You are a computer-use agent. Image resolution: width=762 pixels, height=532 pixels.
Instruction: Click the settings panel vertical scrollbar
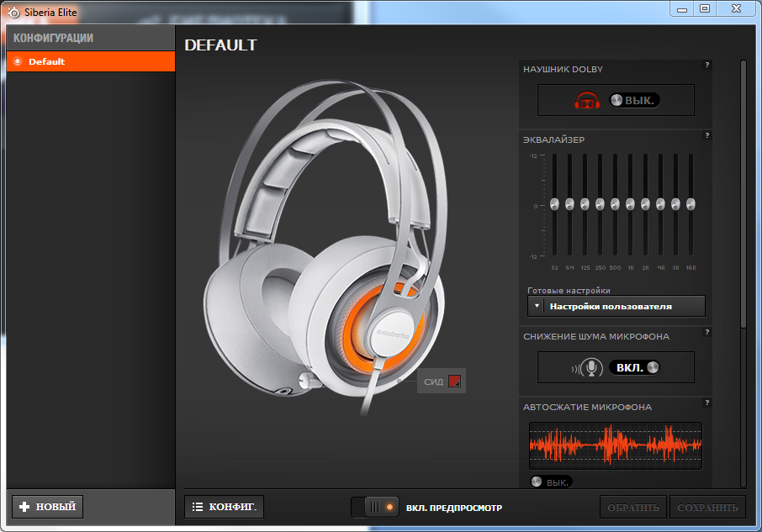743,194
